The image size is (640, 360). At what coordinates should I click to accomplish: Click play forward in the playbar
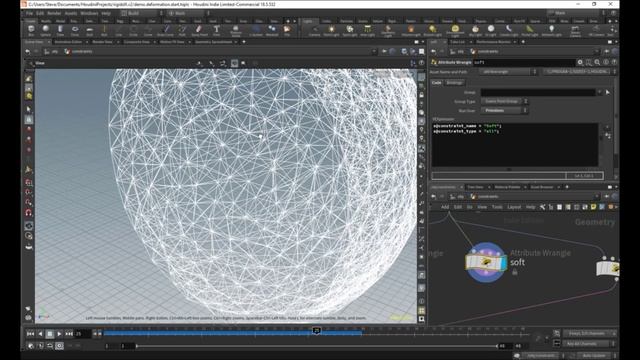click(x=60, y=334)
